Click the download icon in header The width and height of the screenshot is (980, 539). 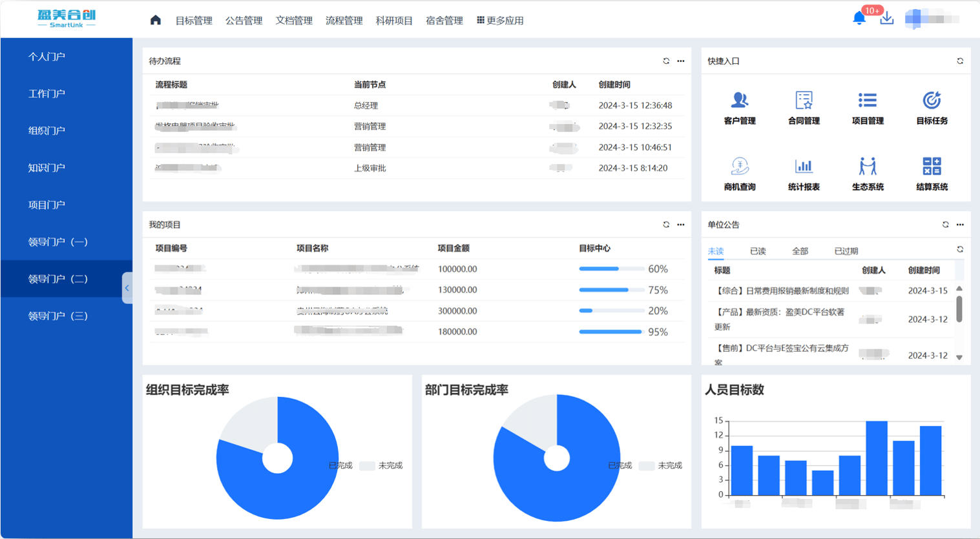pyautogui.click(x=886, y=18)
